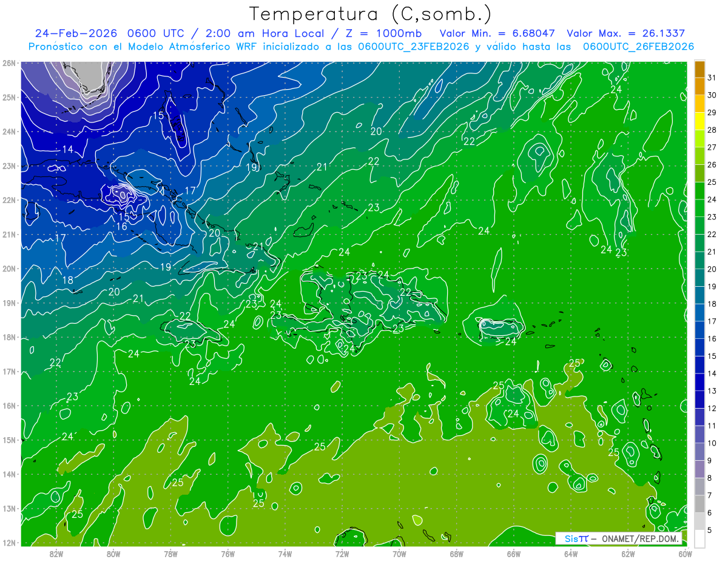This screenshot has width=728, height=562.
Task: Select the initialization time "0600UTC_23FEB2026"
Action: 414,47
